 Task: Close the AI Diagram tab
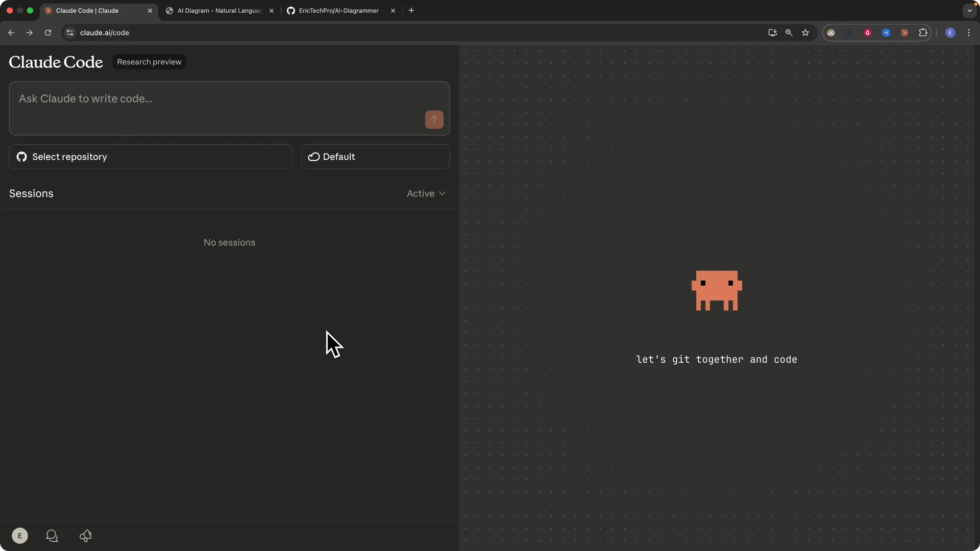point(272,11)
